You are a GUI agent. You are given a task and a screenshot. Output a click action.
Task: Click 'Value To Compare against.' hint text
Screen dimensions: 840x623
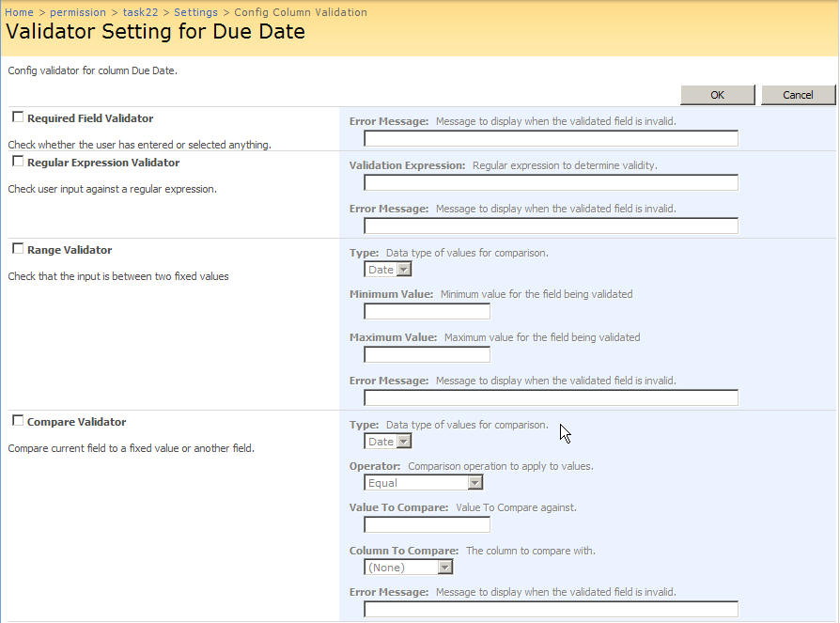pos(516,507)
